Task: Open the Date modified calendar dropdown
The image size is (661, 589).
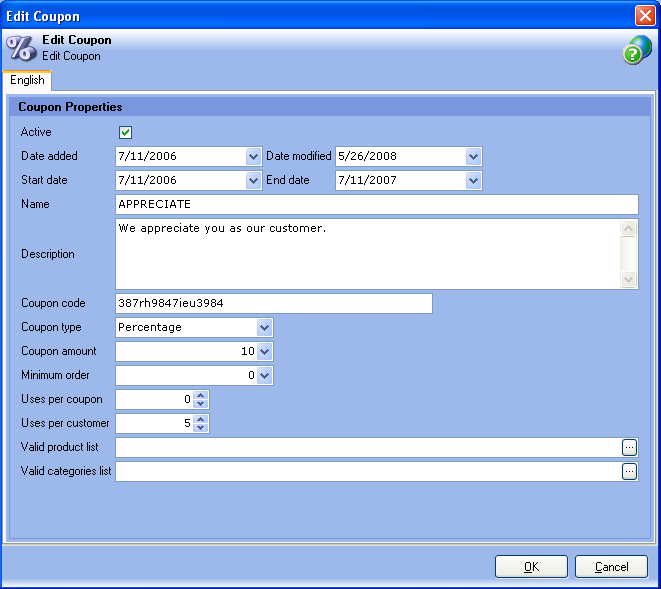Action: [473, 156]
